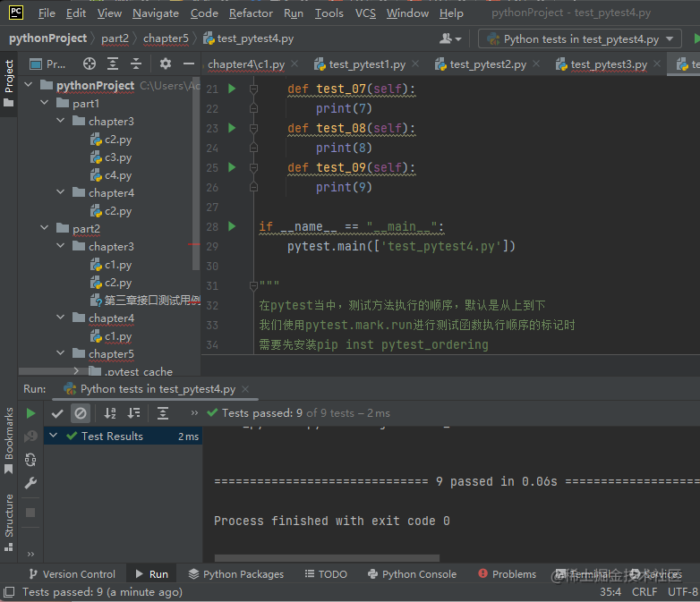Viewport: 700px width, 602px height.
Task: Open the Tools menu
Action: tap(329, 13)
